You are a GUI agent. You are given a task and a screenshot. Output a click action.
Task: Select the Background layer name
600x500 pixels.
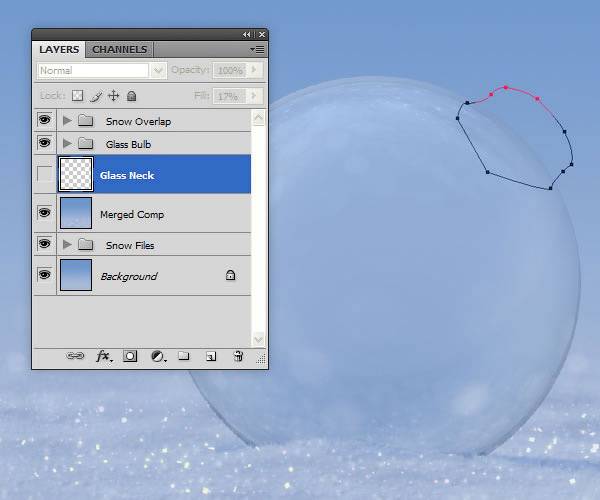(129, 276)
